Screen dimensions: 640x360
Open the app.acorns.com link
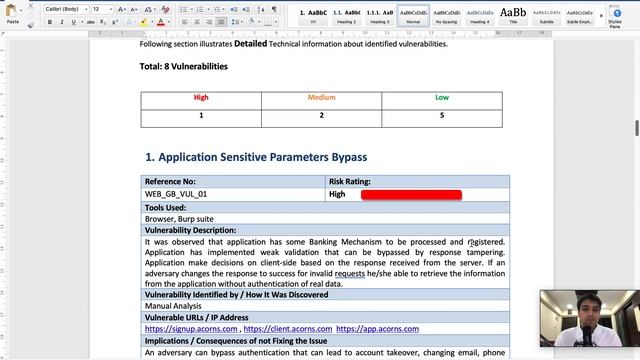[378, 329]
